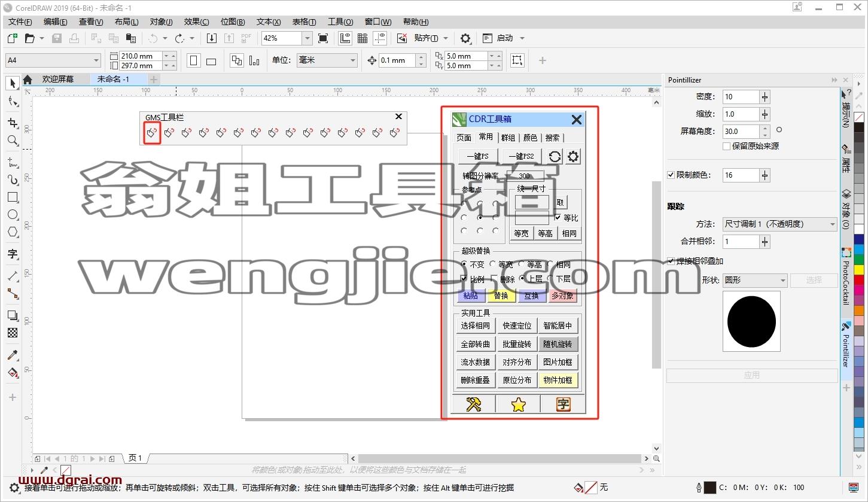
Task: Click the 一键PS button
Action: 478,156
